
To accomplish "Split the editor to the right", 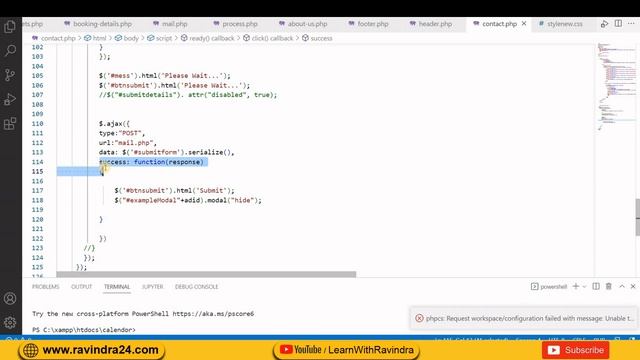I will coord(618,24).
